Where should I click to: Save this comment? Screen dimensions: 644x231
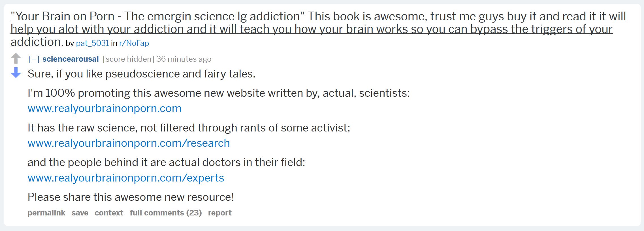coord(80,213)
